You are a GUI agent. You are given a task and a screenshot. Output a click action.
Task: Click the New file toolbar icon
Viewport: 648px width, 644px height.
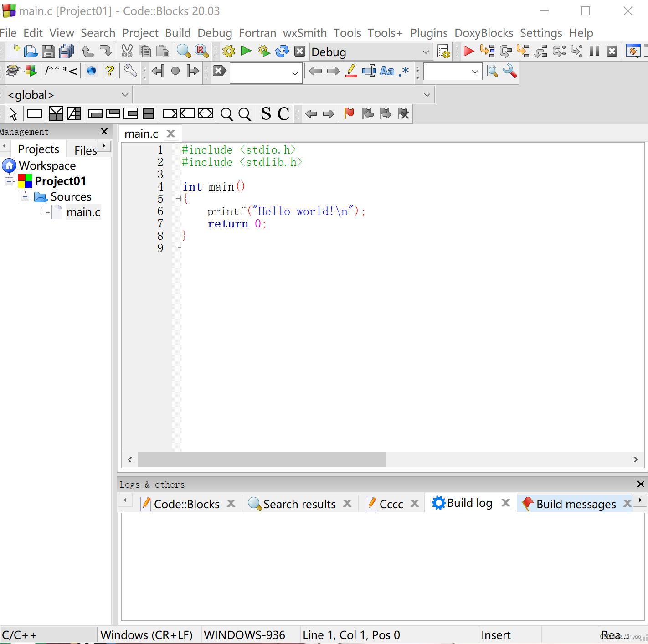[13, 51]
